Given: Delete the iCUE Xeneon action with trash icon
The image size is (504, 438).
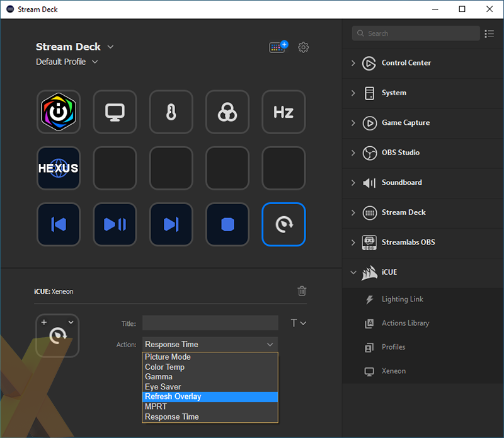Looking at the screenshot, I should click(x=302, y=291).
